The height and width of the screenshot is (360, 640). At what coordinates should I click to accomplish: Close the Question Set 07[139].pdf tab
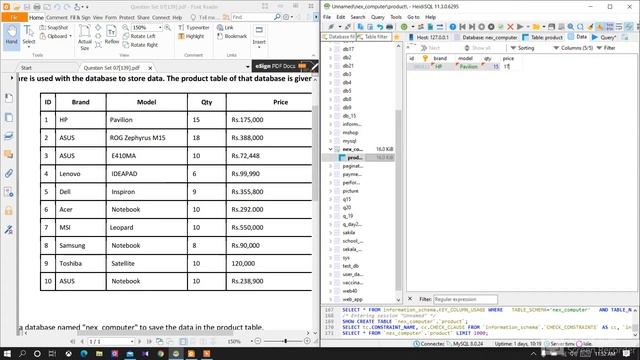click(x=150, y=68)
